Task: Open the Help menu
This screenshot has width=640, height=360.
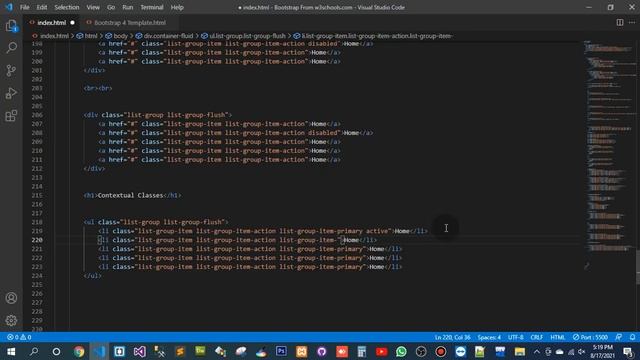Action: click(x=177, y=7)
